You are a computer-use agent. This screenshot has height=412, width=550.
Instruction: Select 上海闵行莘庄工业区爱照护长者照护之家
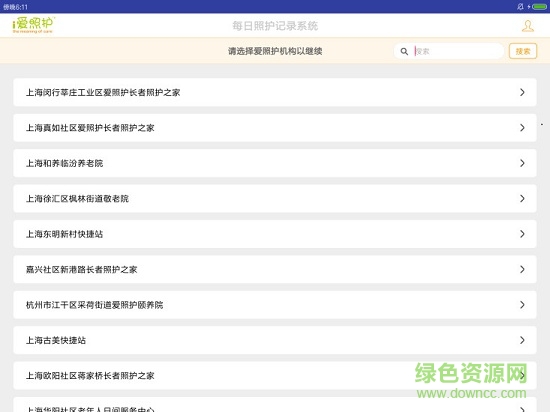pos(275,92)
